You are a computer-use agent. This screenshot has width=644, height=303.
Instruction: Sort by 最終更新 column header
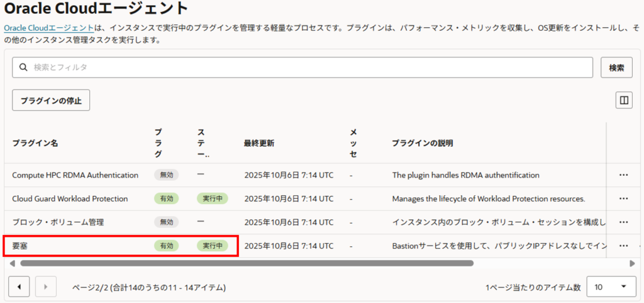[x=258, y=143]
